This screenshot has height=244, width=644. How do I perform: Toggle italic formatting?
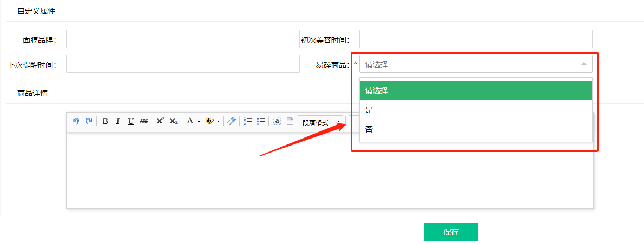[117, 121]
